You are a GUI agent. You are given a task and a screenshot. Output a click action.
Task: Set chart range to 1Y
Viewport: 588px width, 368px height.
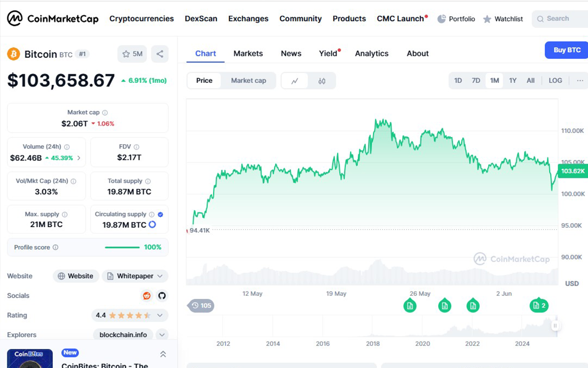(x=513, y=80)
